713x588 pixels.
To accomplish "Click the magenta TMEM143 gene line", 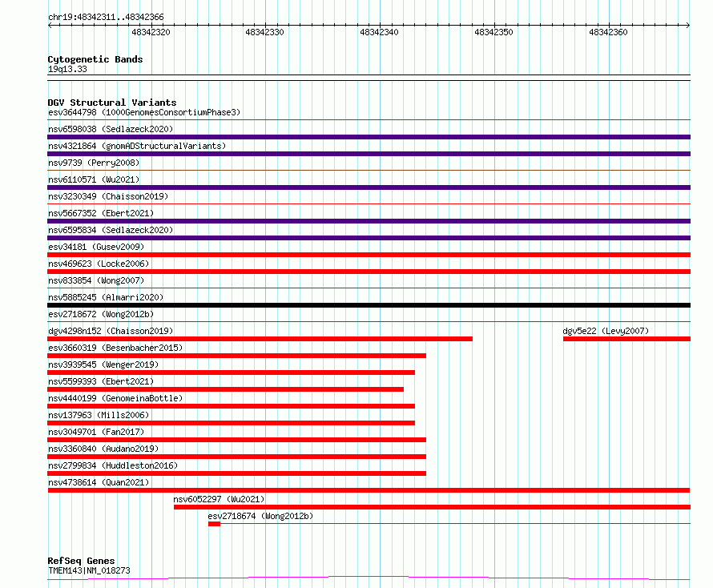I will click(x=369, y=578).
